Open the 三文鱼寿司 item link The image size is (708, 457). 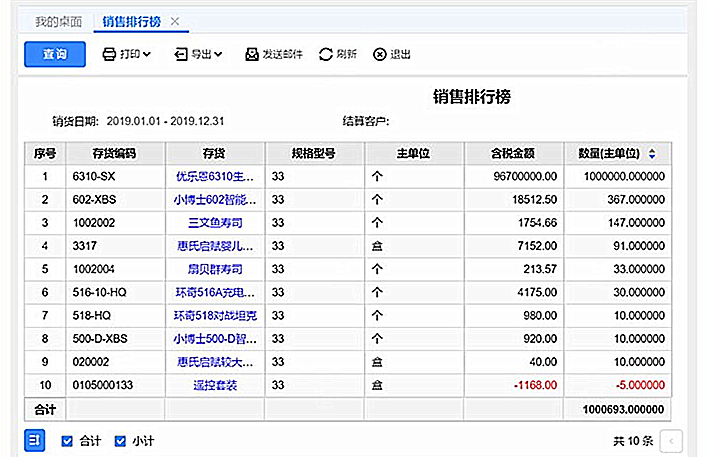click(214, 222)
